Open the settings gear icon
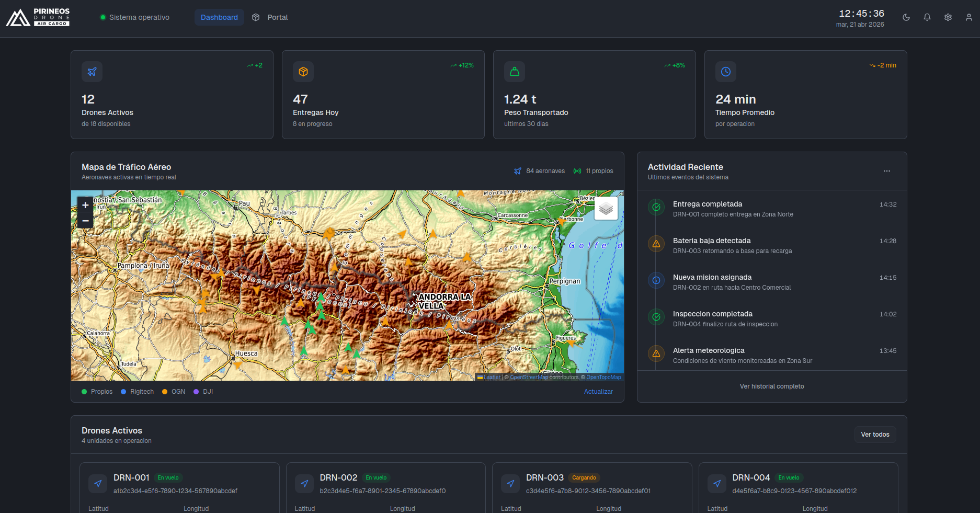Screen dimensions: 980x513 pos(948,17)
